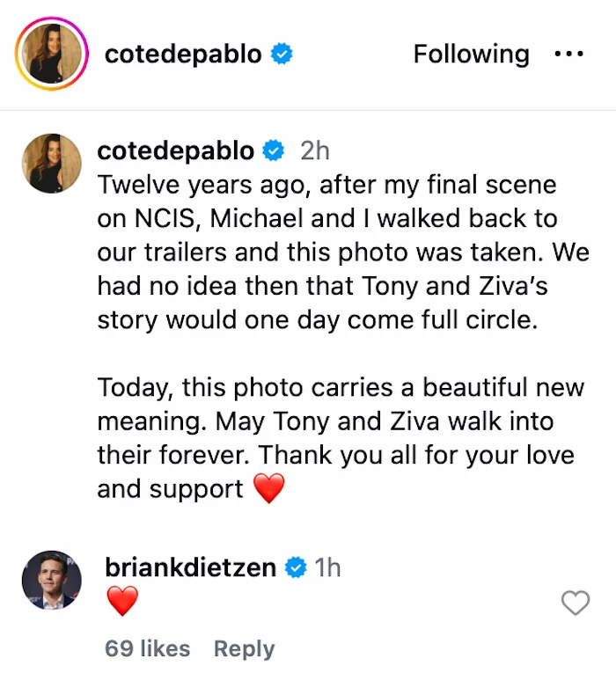This screenshot has height=695, width=616.
Task: Click the red heart emoji in briankdietzen's comment
Action: click(x=122, y=603)
